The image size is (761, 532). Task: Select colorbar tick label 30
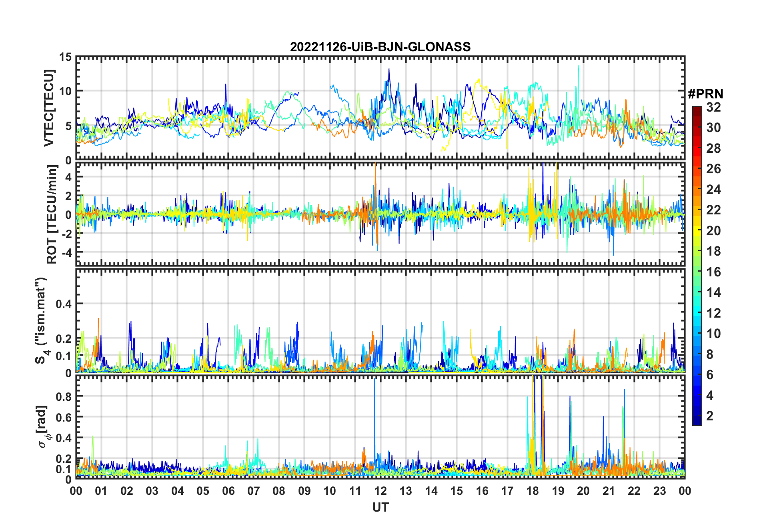point(713,128)
